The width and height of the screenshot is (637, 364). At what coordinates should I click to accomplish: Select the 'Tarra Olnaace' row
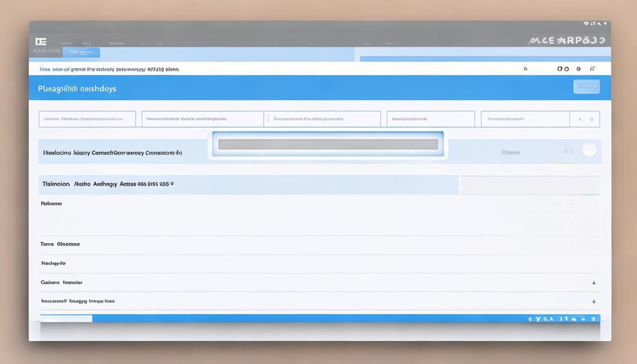pos(319,245)
